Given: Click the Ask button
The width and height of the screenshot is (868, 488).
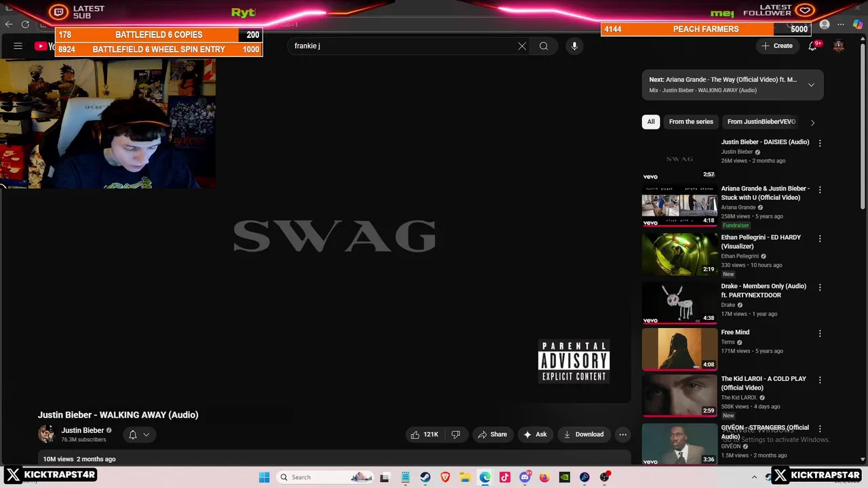Looking at the screenshot, I should (535, 434).
